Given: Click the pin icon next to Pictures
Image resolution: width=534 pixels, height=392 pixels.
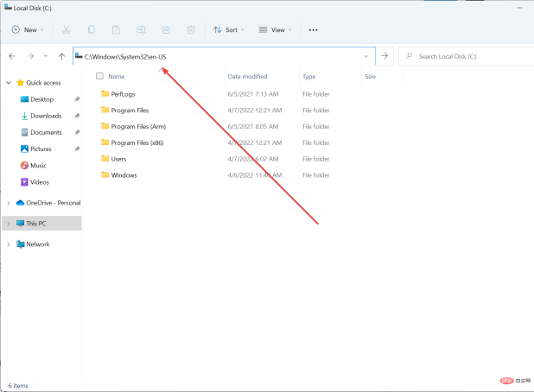Looking at the screenshot, I should (x=77, y=149).
